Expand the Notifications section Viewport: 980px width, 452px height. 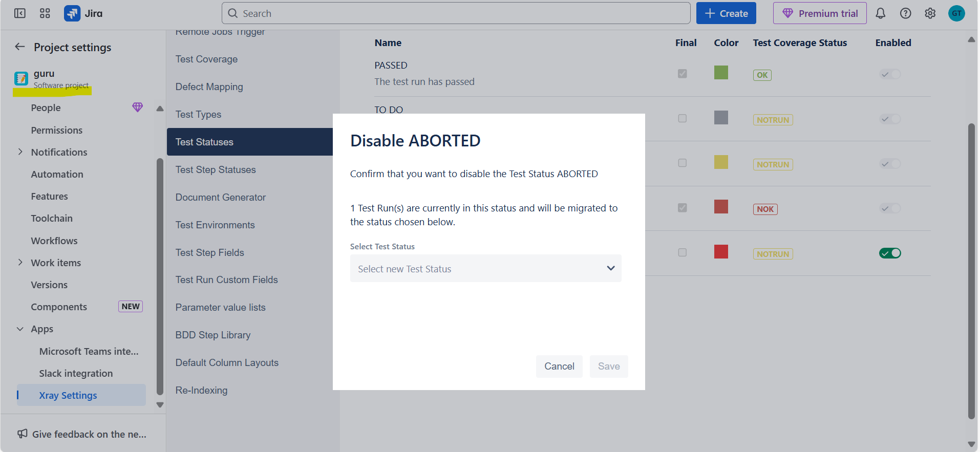tap(20, 152)
